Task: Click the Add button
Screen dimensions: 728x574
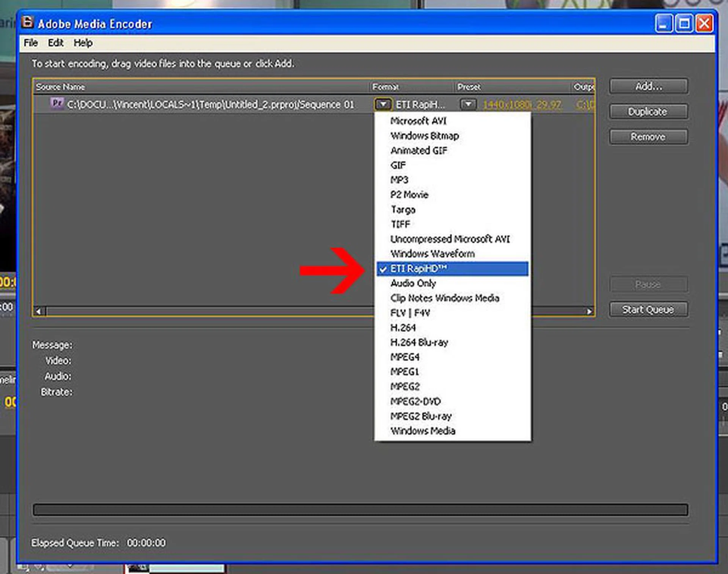Action: point(648,86)
